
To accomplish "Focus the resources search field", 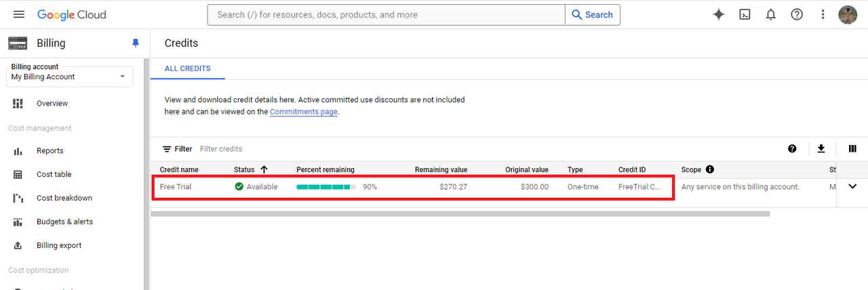I will pyautogui.click(x=387, y=15).
